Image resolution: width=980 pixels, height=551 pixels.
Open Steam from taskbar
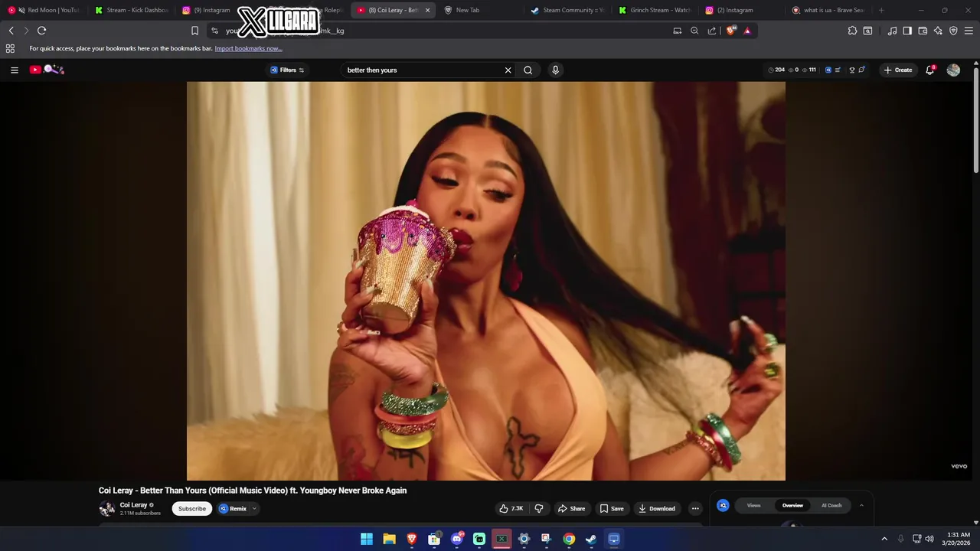[x=591, y=539]
